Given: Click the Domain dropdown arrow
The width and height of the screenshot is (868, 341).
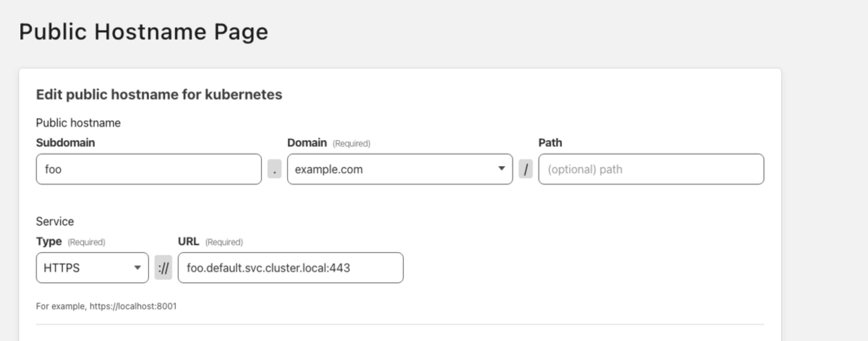Looking at the screenshot, I should [x=501, y=169].
